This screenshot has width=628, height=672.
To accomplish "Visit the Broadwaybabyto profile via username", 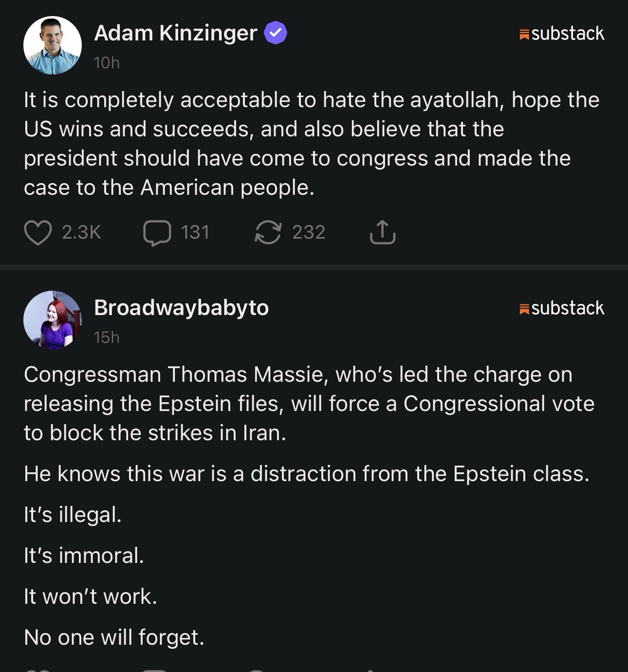I will tap(181, 308).
